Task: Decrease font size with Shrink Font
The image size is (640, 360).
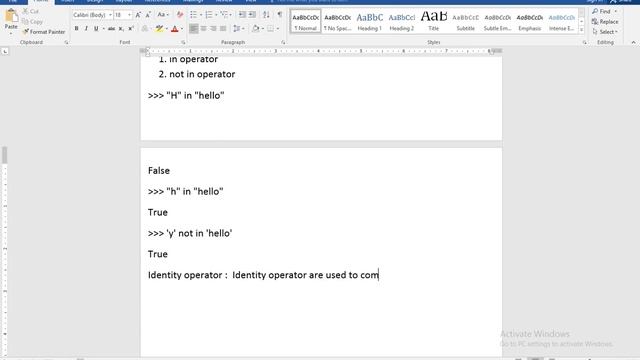Action: pyautogui.click(x=148, y=15)
